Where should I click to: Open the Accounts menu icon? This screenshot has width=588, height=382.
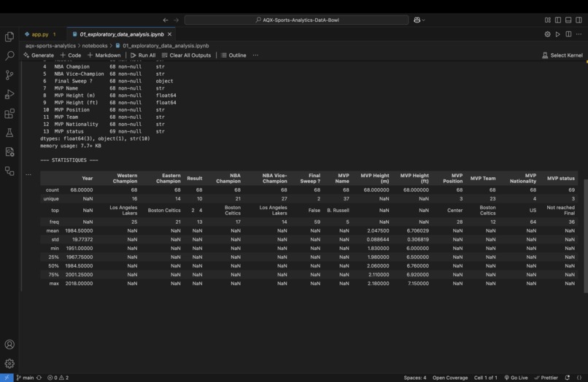coord(9,345)
